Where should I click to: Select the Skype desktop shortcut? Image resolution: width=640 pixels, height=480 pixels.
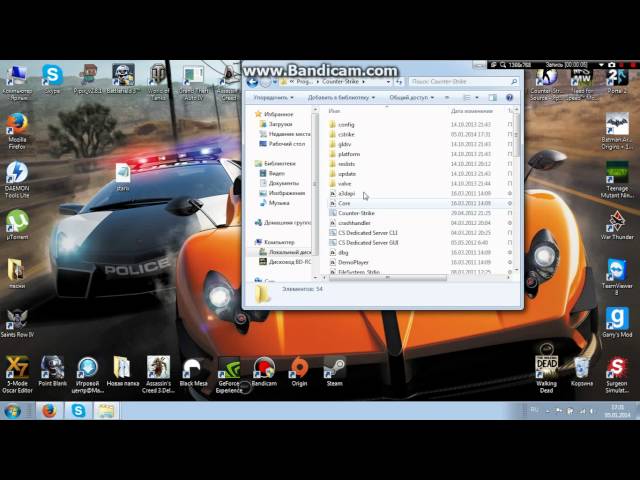point(52,76)
